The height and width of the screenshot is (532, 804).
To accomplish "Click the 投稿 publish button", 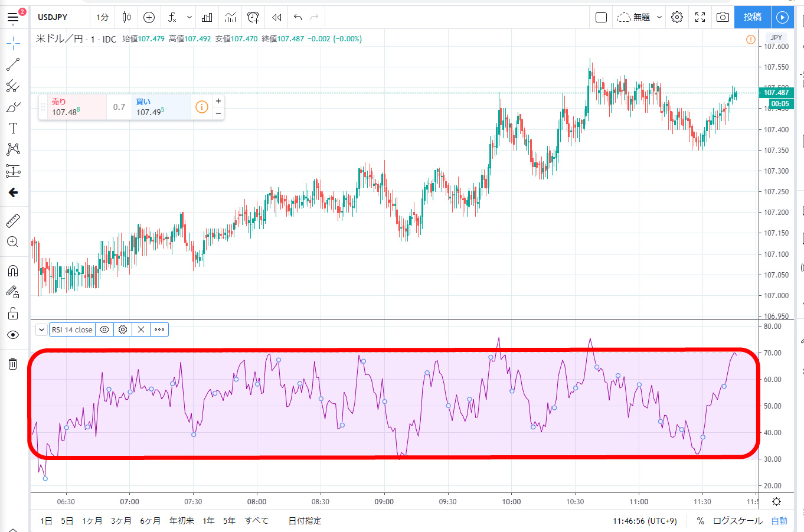I will (x=753, y=17).
